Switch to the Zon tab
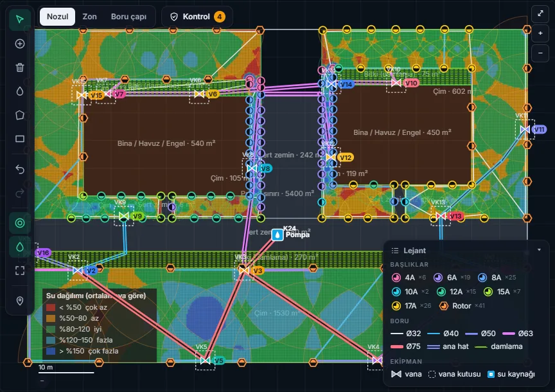The image size is (555, 392). pos(89,17)
